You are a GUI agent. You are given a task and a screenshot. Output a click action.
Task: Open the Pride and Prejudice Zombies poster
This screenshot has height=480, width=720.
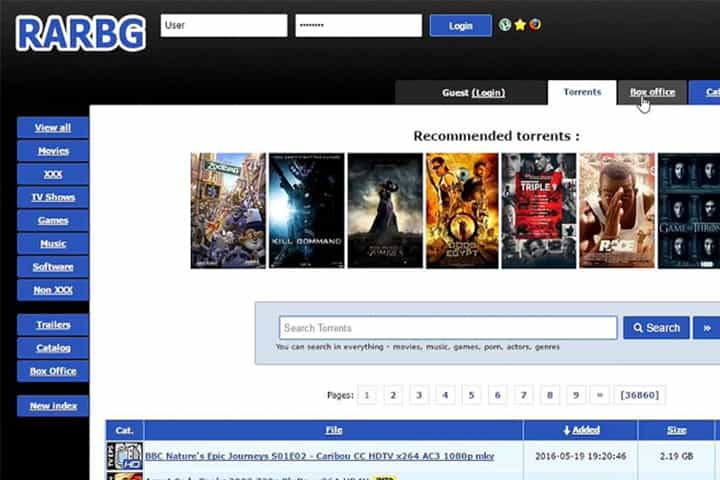point(385,210)
